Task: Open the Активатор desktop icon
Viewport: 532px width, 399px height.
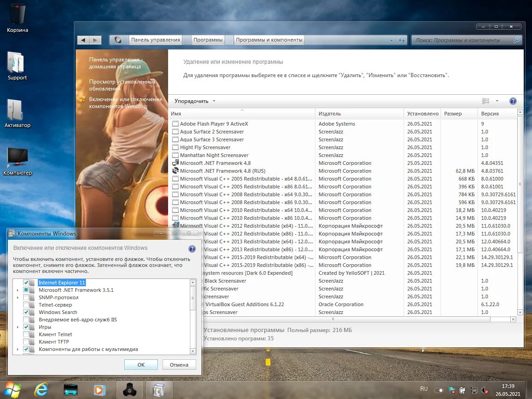Action: click(17, 113)
